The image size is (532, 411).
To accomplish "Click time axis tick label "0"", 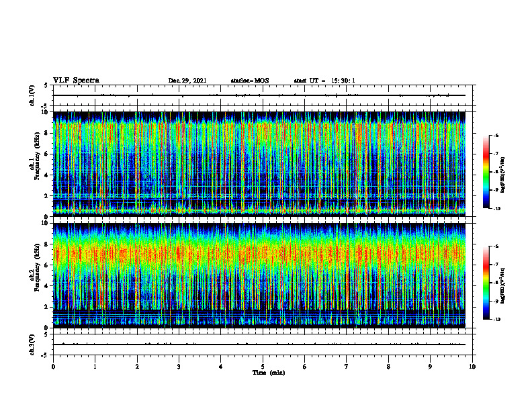I will 53,367.
